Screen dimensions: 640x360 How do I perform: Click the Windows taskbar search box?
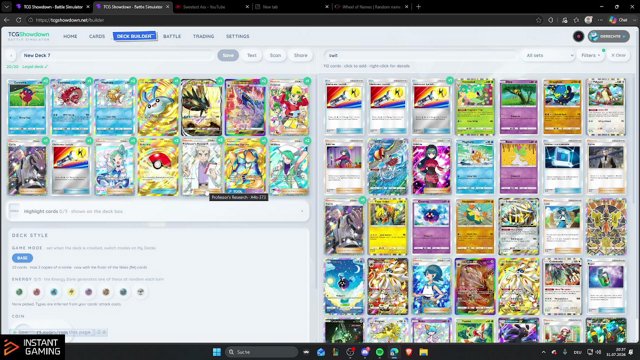[x=262, y=352]
